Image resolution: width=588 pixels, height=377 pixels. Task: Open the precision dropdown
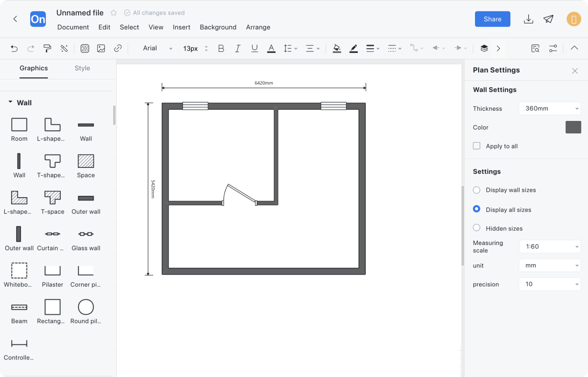coord(550,284)
